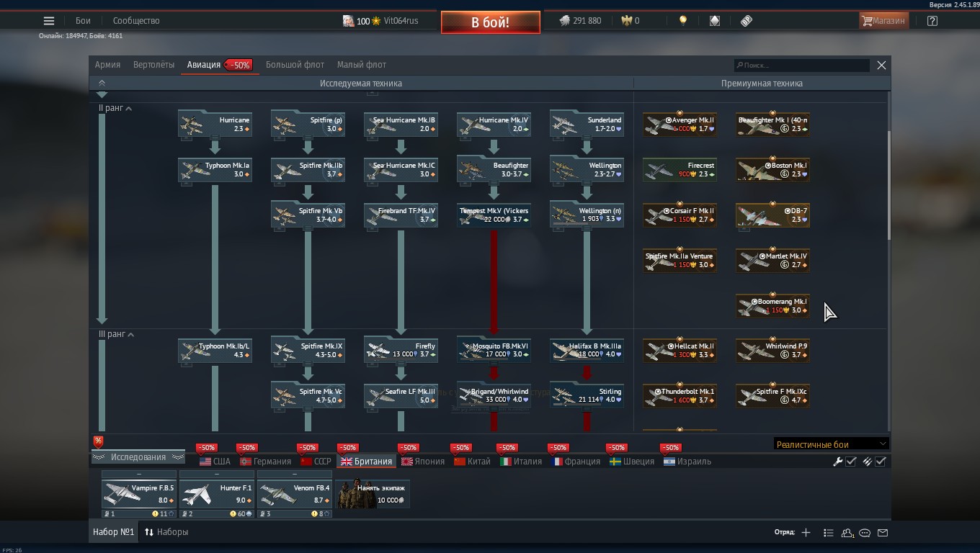Select the Tempest Mk.V (Vickers) card
The image size is (980, 553).
[x=494, y=215]
